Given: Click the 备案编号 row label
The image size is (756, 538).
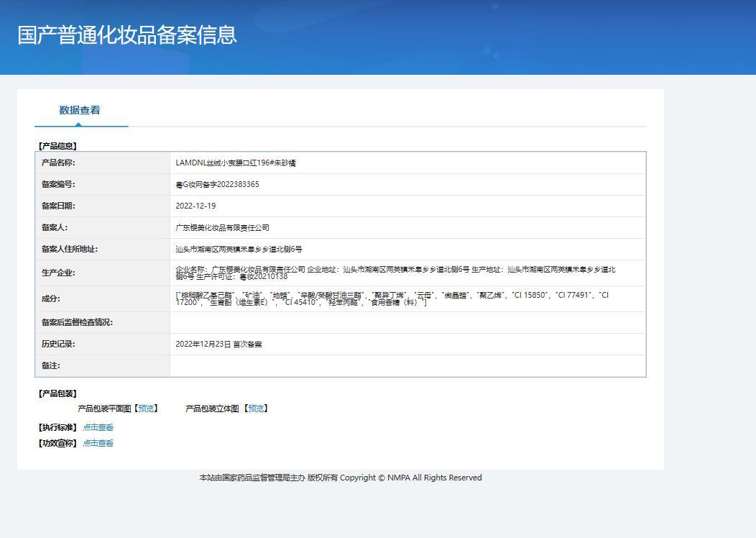Looking at the screenshot, I should click(58, 184).
